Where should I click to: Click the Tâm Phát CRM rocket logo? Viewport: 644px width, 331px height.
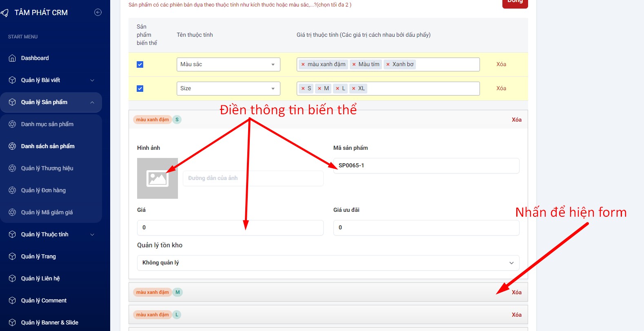pos(5,13)
